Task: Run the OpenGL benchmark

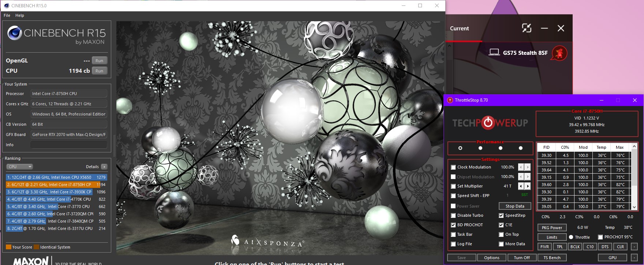Action: click(100, 61)
